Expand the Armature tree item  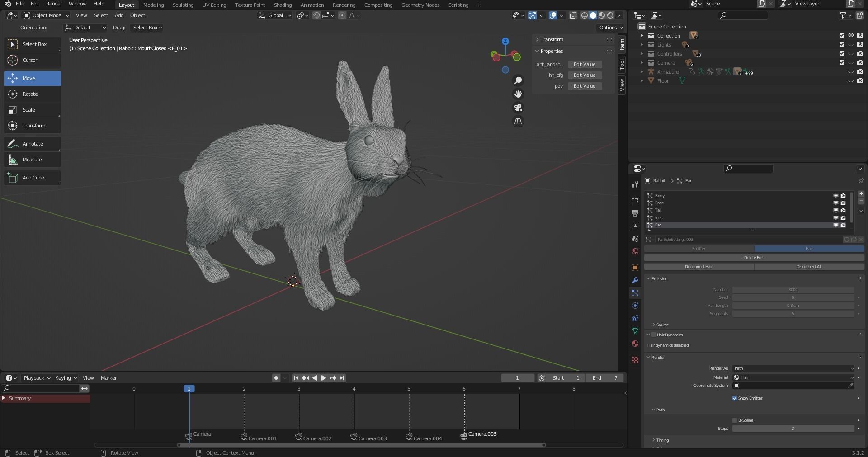pos(642,72)
